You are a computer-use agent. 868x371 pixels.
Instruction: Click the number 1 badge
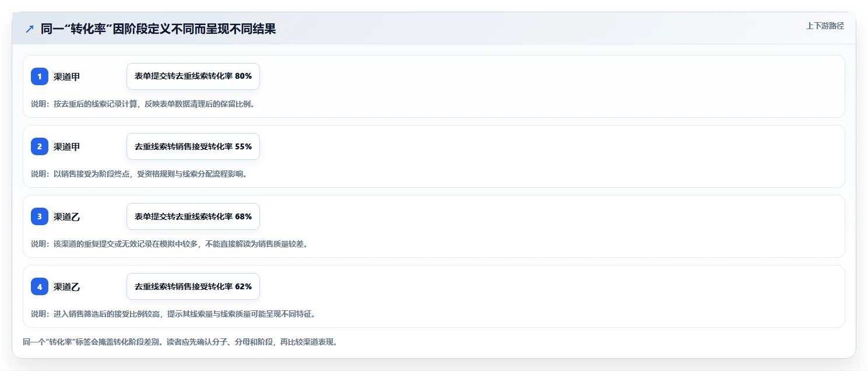pos(40,76)
